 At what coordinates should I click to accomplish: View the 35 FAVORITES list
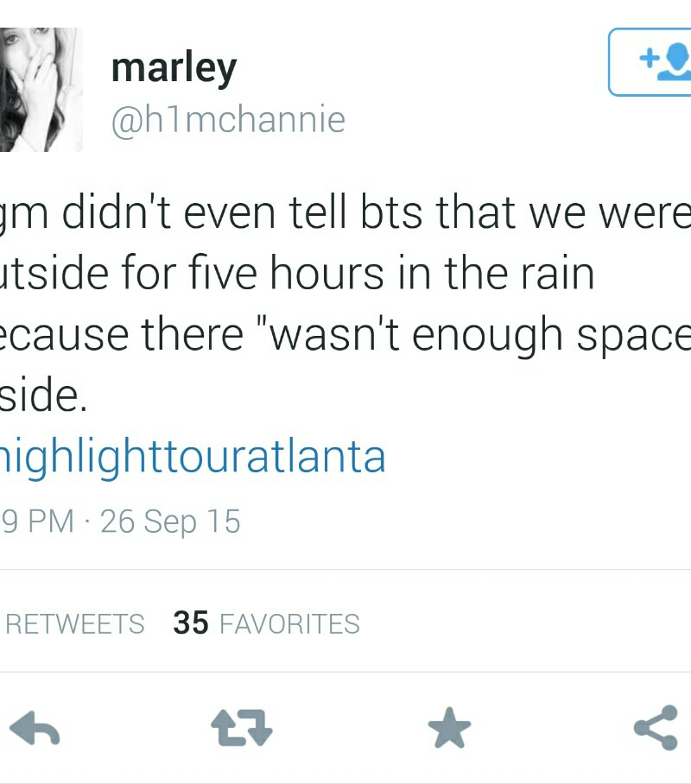tap(266, 623)
